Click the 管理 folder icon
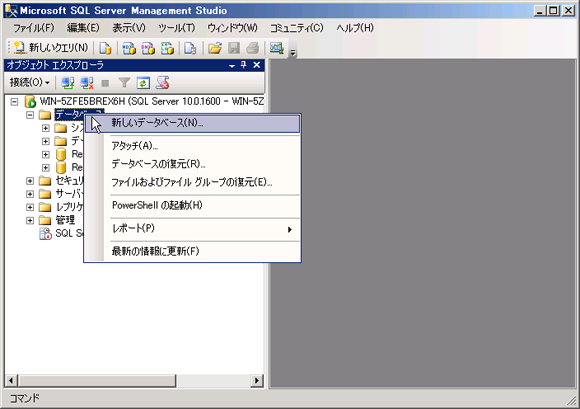Screen dimensions: 580x409 pos(45,221)
